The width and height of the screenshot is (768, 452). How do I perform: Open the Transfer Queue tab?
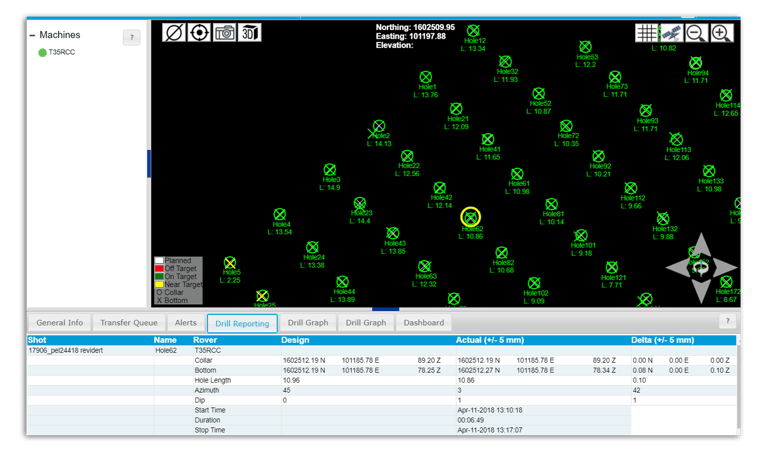[129, 323]
